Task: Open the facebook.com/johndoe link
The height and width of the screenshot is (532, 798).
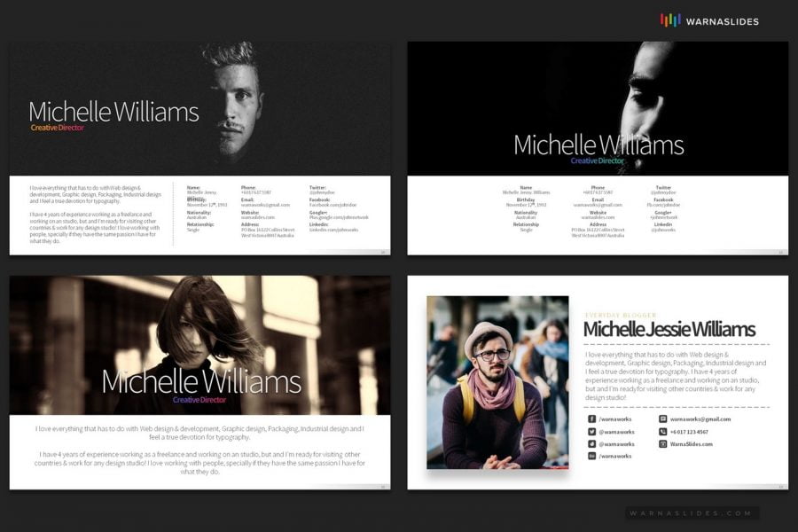Action: coord(332,205)
